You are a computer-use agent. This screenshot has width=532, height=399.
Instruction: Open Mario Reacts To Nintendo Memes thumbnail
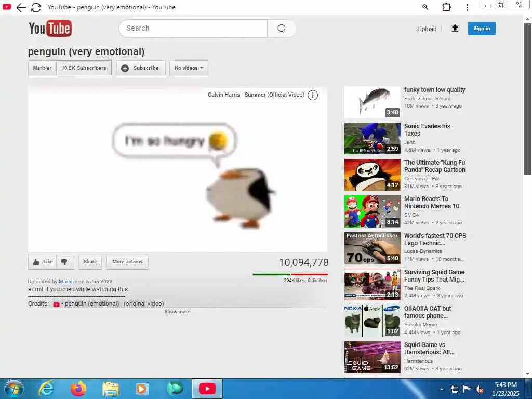372,211
